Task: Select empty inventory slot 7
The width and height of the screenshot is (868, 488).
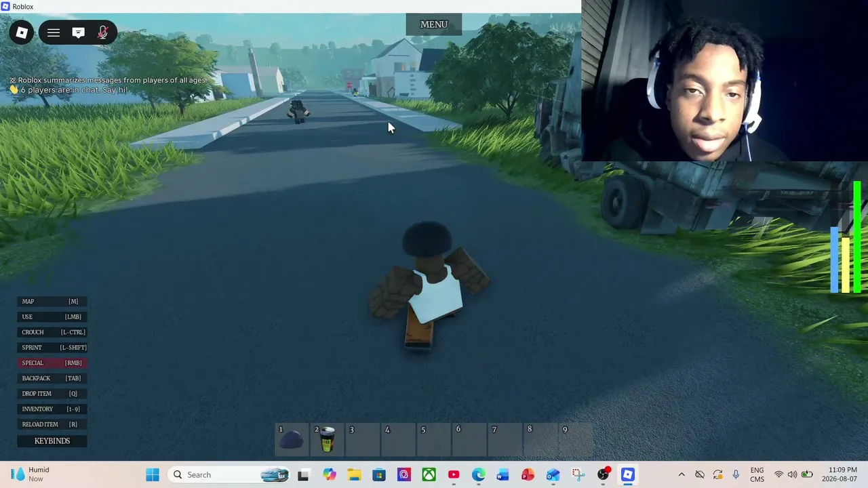Action: click(505, 439)
